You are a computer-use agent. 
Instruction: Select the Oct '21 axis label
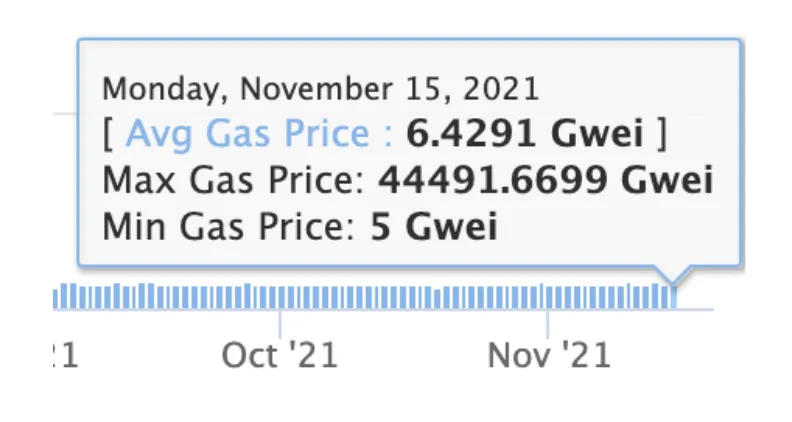coord(279,355)
